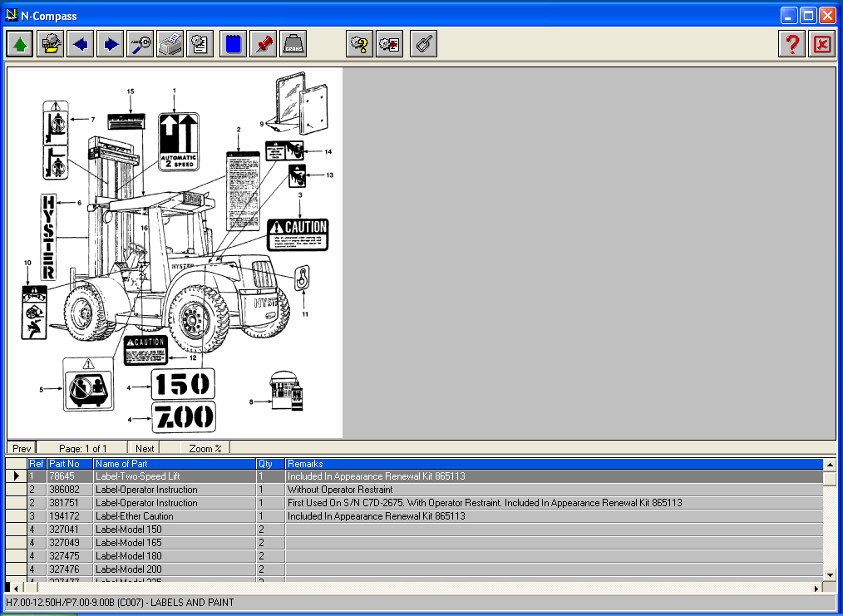The image size is (843, 616).
Task: Click the large CAUTION label in diagram
Action: (298, 235)
